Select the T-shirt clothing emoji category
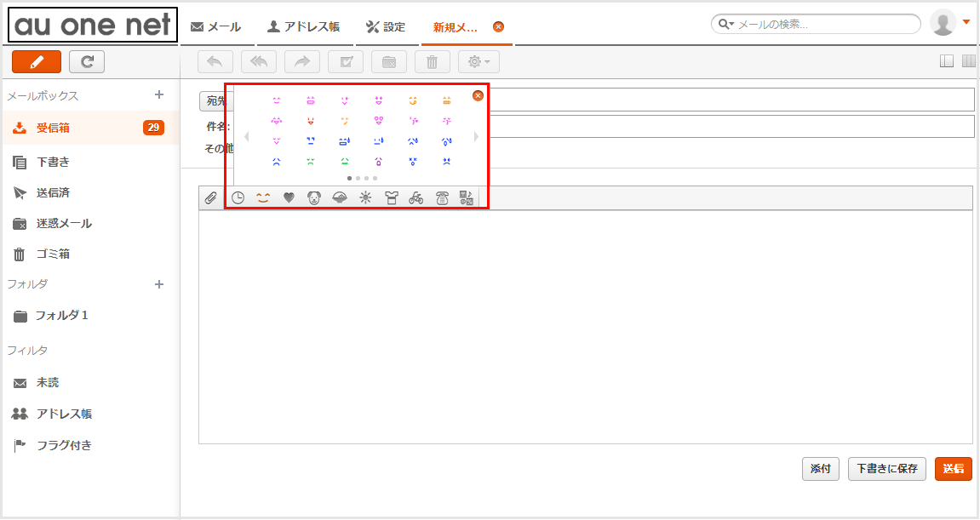This screenshot has height=520, width=980. tap(392, 198)
